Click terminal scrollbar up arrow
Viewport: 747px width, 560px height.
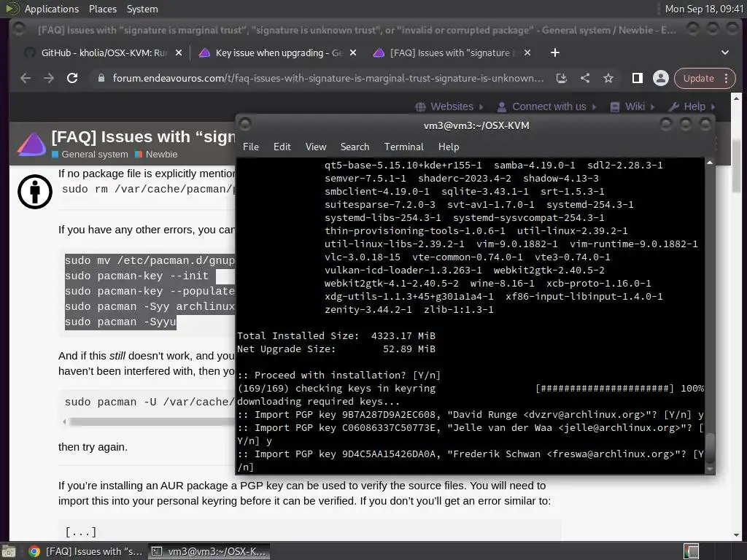coord(710,163)
